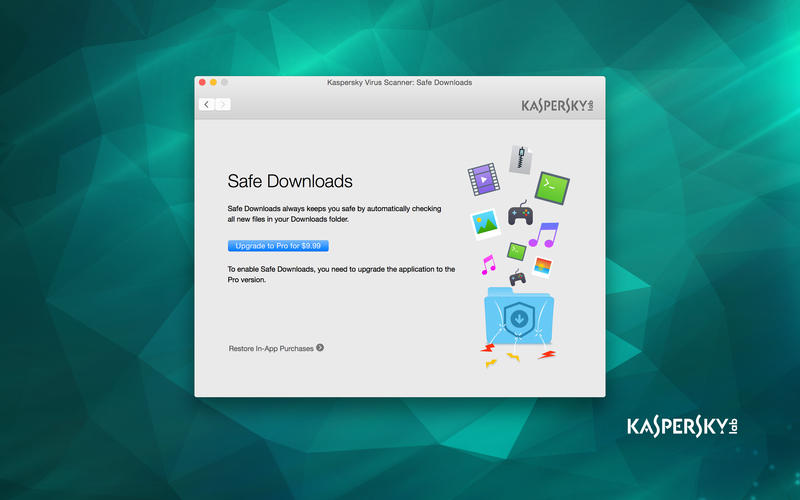Close the window with the red button
800x500 pixels.
coord(202,82)
